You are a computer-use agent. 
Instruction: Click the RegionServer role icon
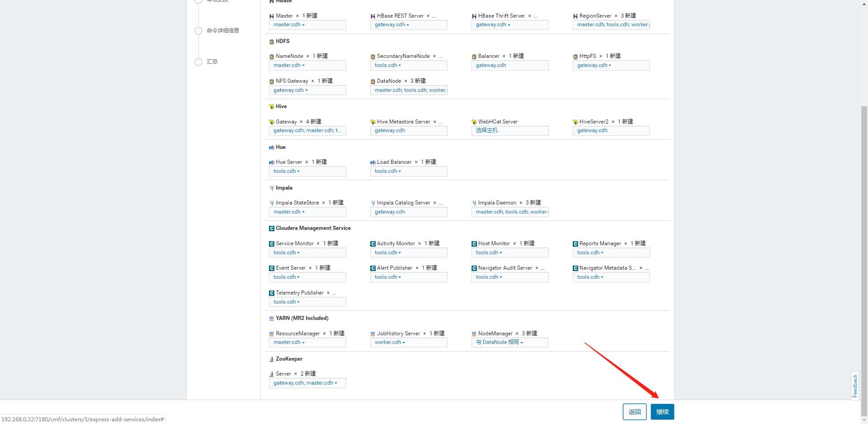[x=576, y=16]
